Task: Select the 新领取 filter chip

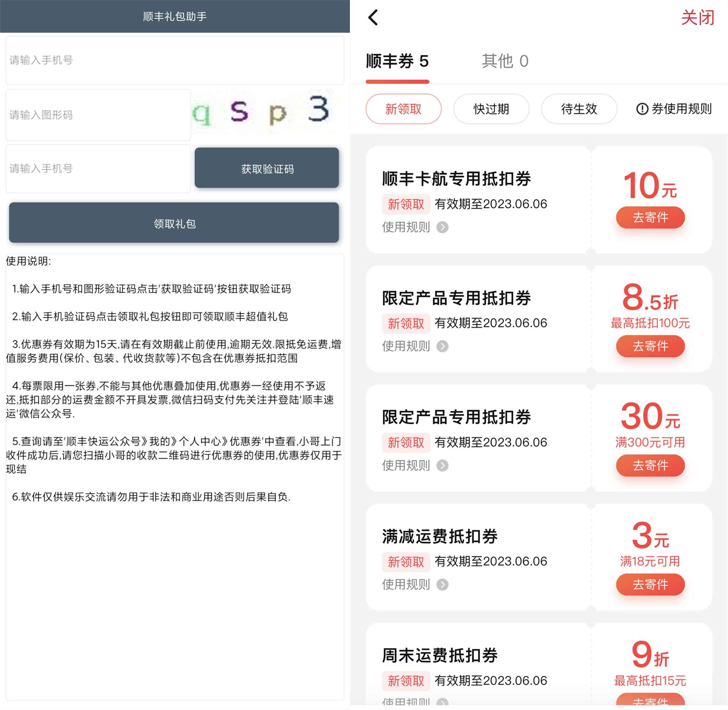Action: point(403,109)
